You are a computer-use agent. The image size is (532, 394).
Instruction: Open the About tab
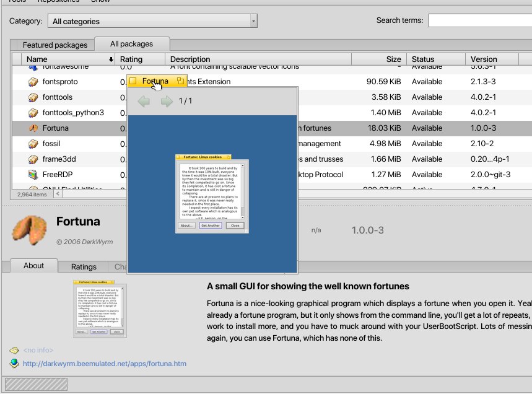click(x=33, y=266)
